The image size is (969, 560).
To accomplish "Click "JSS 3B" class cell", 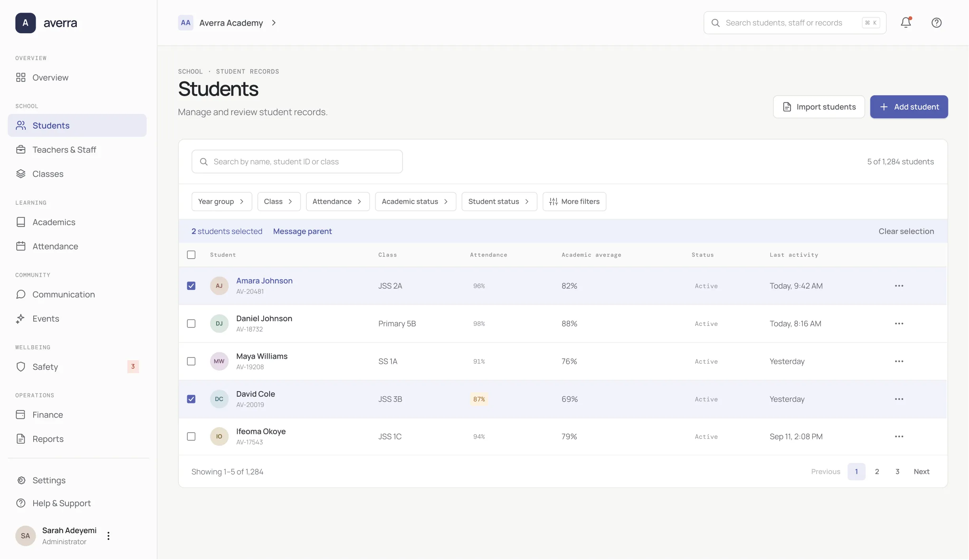I will click(390, 399).
